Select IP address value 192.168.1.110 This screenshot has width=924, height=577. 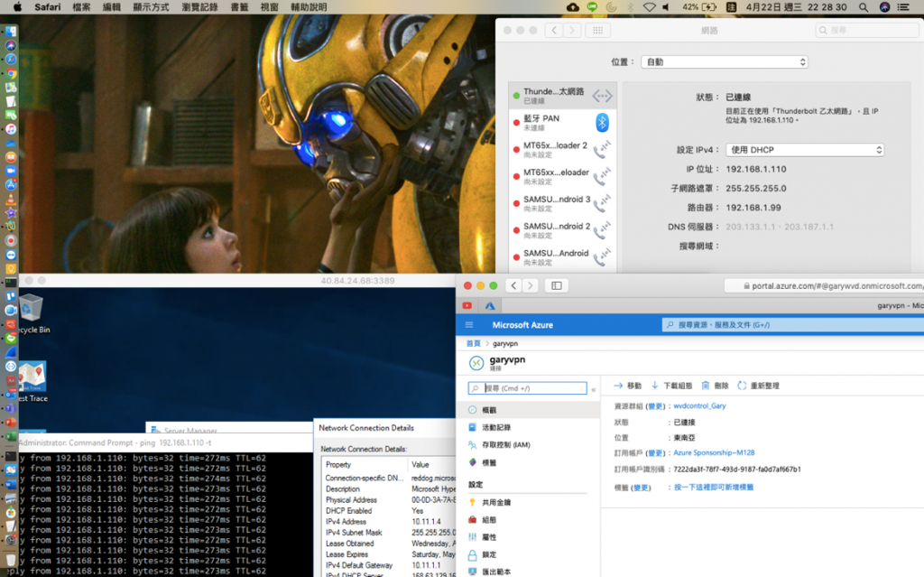coord(756,170)
